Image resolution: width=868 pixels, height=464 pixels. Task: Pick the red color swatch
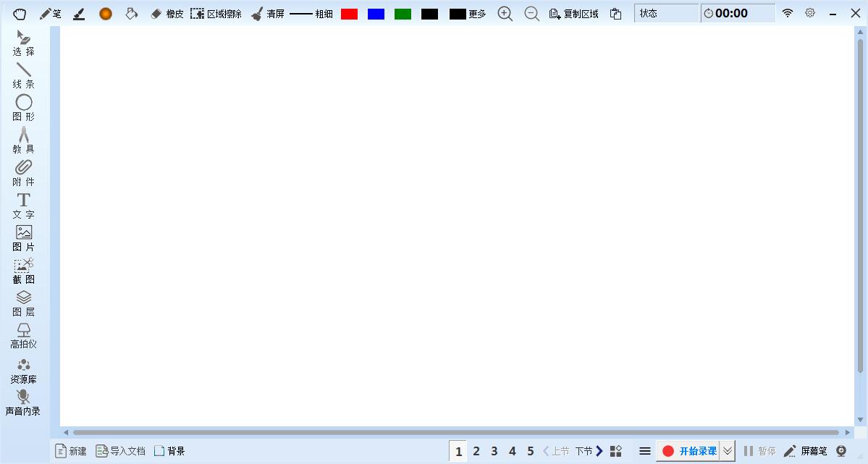coord(349,14)
